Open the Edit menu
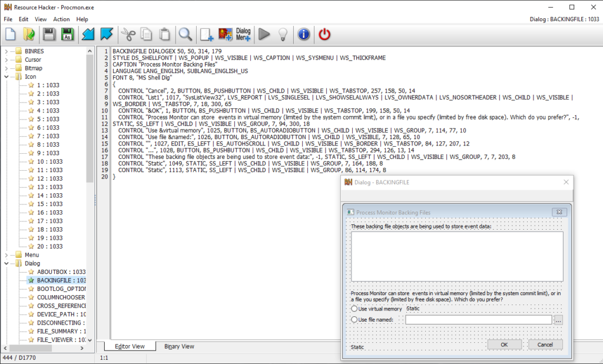 [x=24, y=19]
